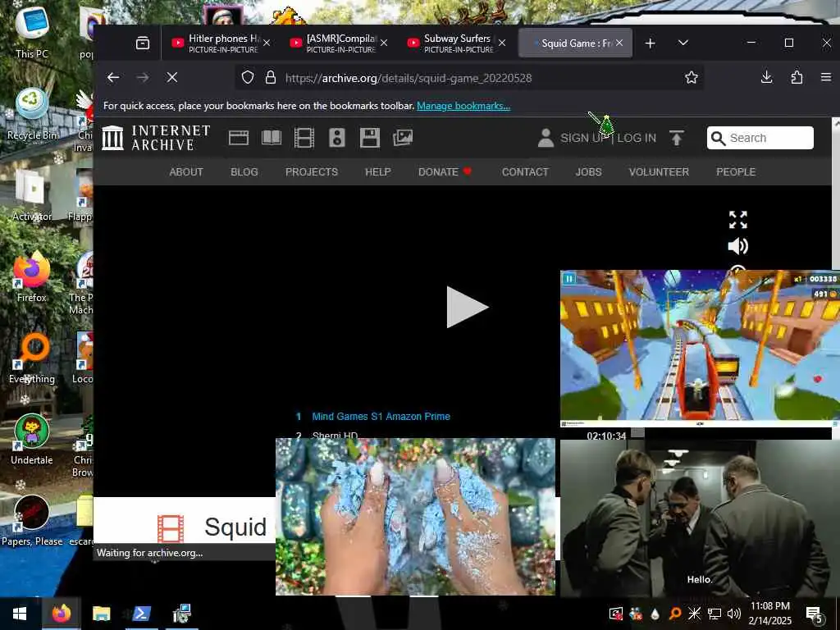Go to Internet Archive home logo

click(x=156, y=138)
